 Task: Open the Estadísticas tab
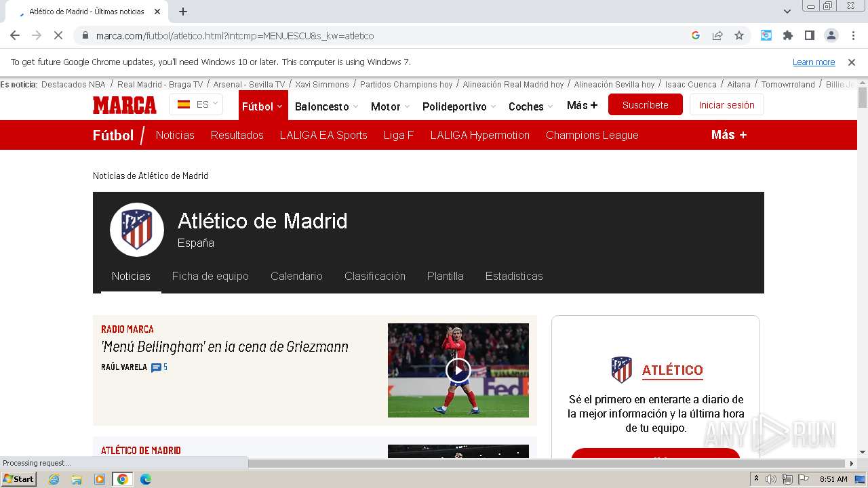click(x=514, y=276)
